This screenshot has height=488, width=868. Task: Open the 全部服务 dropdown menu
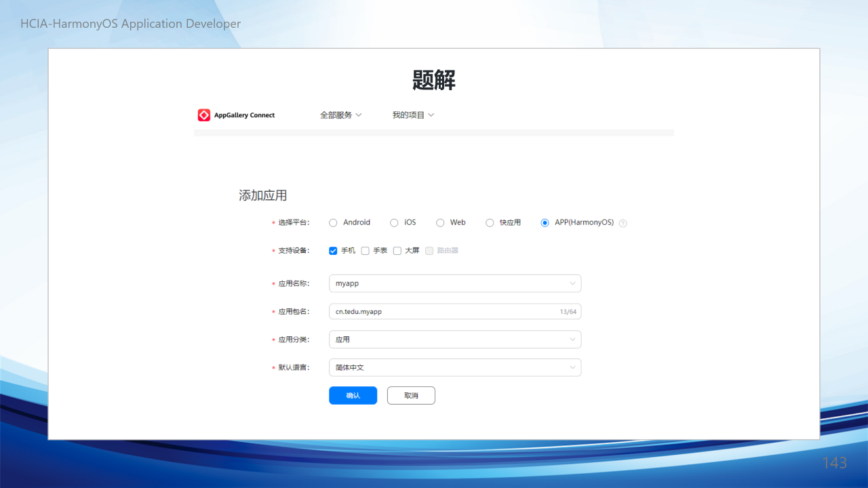[341, 115]
